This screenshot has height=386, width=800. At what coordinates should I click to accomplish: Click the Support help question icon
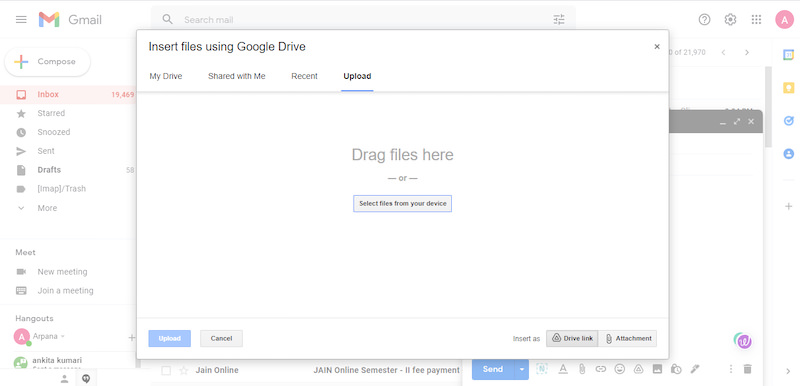pyautogui.click(x=704, y=19)
